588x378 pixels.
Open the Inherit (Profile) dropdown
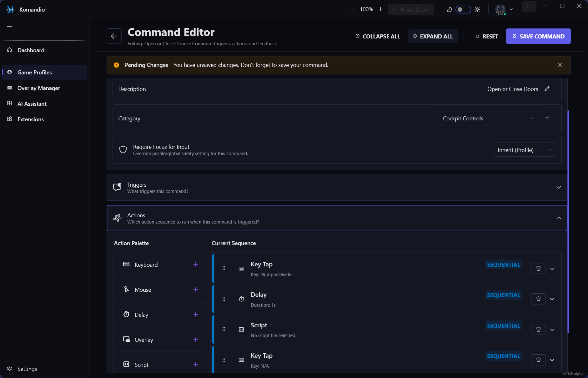click(x=525, y=150)
